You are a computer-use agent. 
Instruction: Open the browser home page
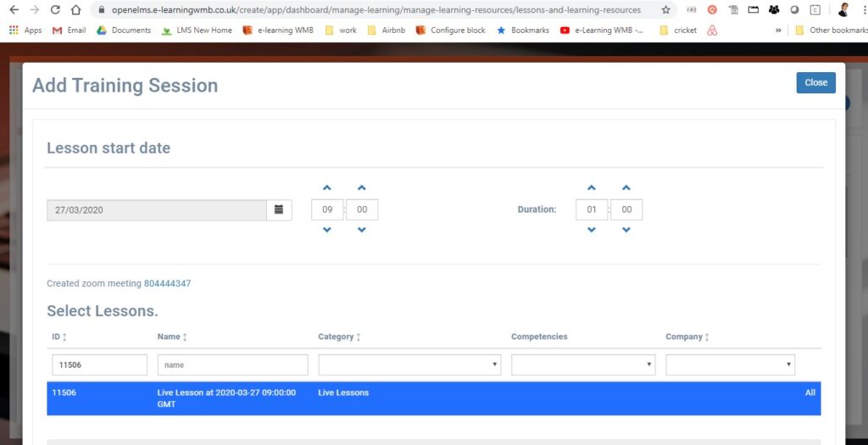click(75, 10)
